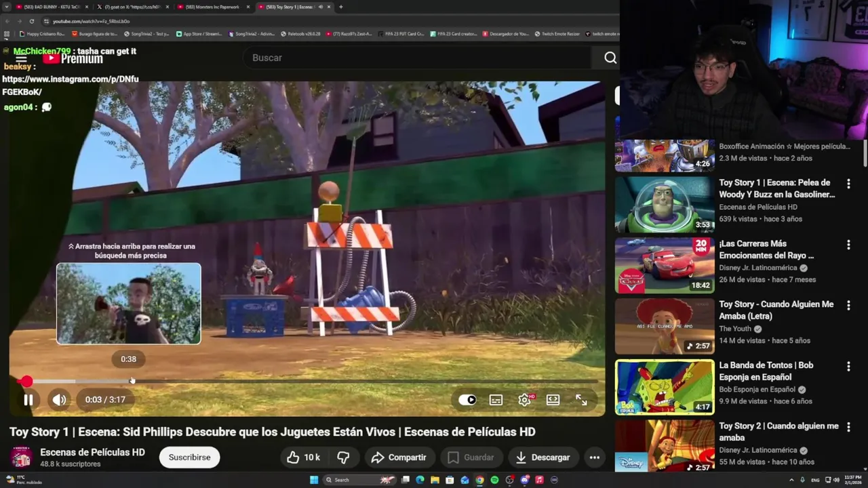Click the Suscribirse button
This screenshot has width=868, height=488.
(x=189, y=457)
